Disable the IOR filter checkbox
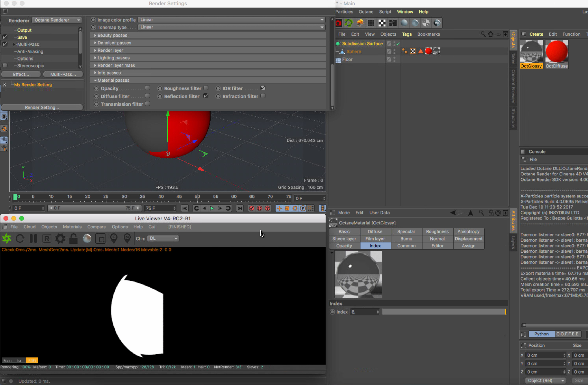588x385 pixels. 263,88
